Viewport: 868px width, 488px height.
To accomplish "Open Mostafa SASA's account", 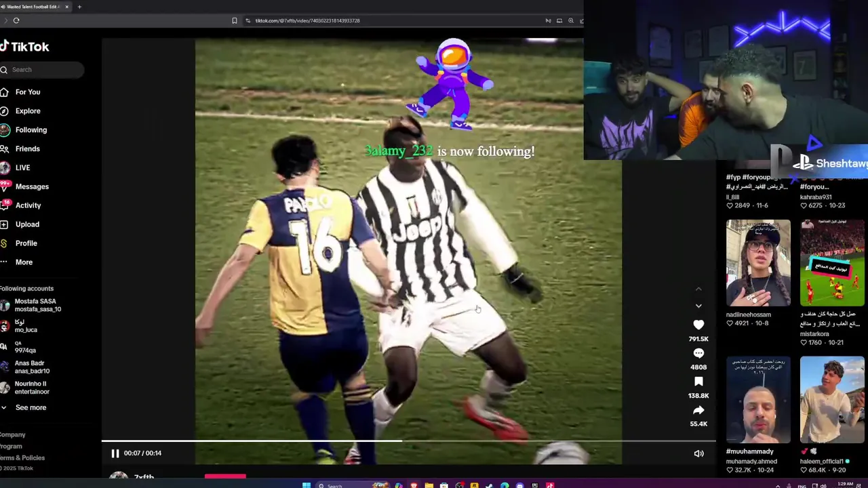I will (x=31, y=305).
